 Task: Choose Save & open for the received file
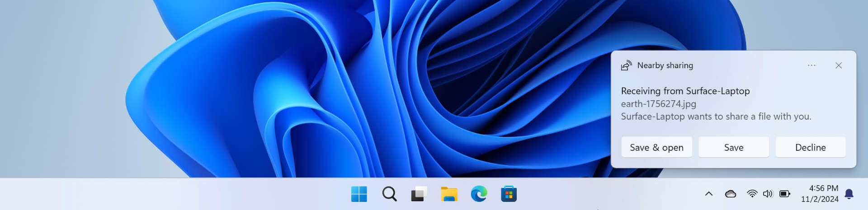pos(656,147)
